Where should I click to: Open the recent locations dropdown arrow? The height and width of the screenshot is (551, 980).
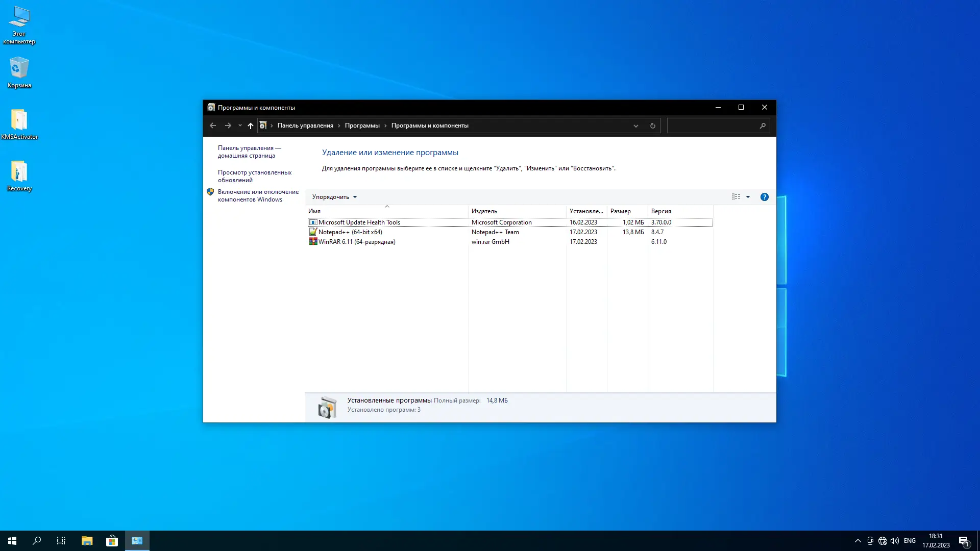click(240, 126)
